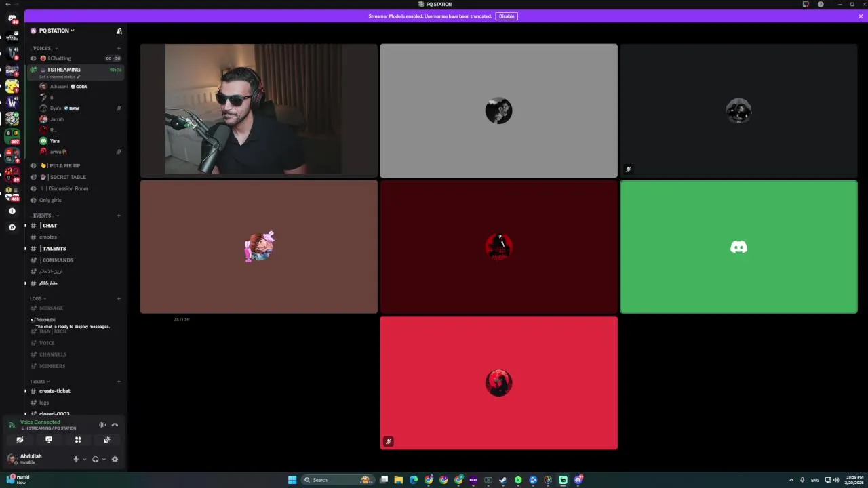
Task: Toggle headphone deafen in user panel
Action: pos(95,459)
